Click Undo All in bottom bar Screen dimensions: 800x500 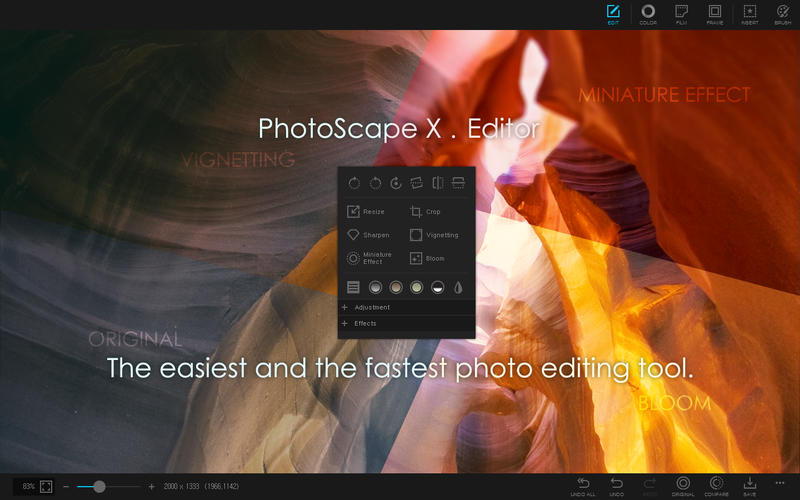click(583, 487)
